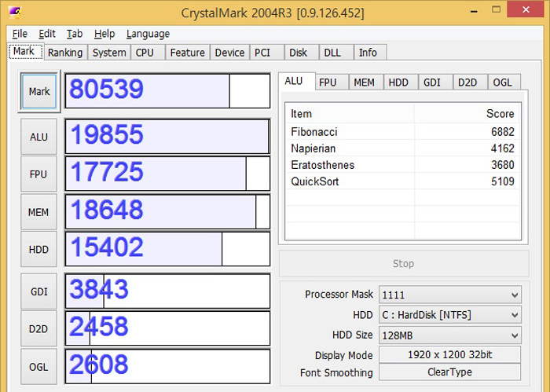
Task: Switch to the Device tab
Action: click(x=229, y=53)
